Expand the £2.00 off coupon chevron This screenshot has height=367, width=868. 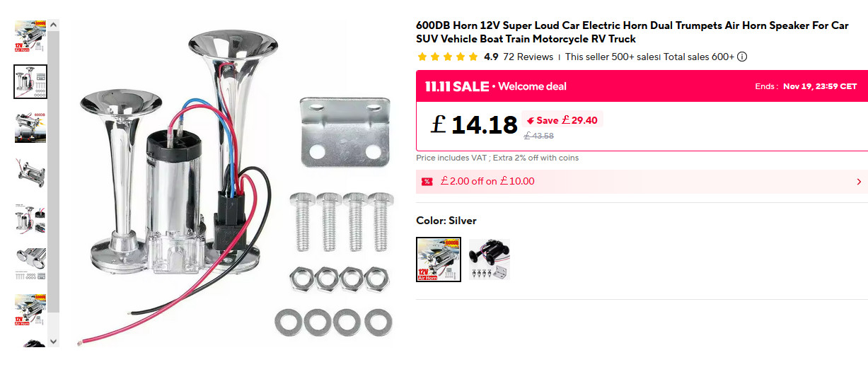pyautogui.click(x=859, y=182)
